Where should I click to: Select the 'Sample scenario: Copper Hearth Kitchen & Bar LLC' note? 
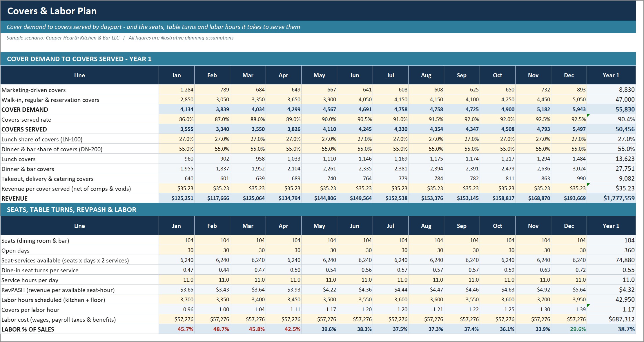pos(63,38)
